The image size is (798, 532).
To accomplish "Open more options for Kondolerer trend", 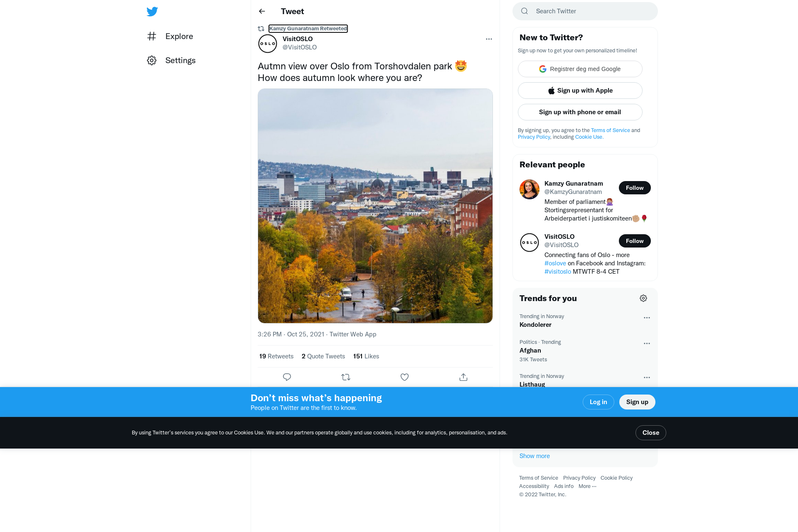I will pyautogui.click(x=647, y=318).
